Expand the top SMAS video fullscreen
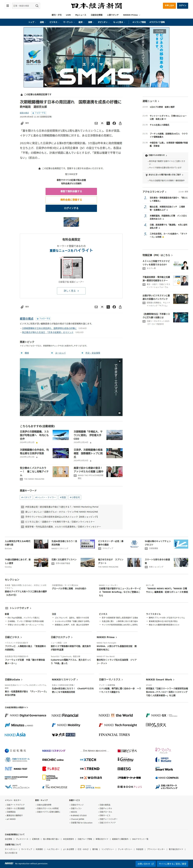 tap(147, 85)
